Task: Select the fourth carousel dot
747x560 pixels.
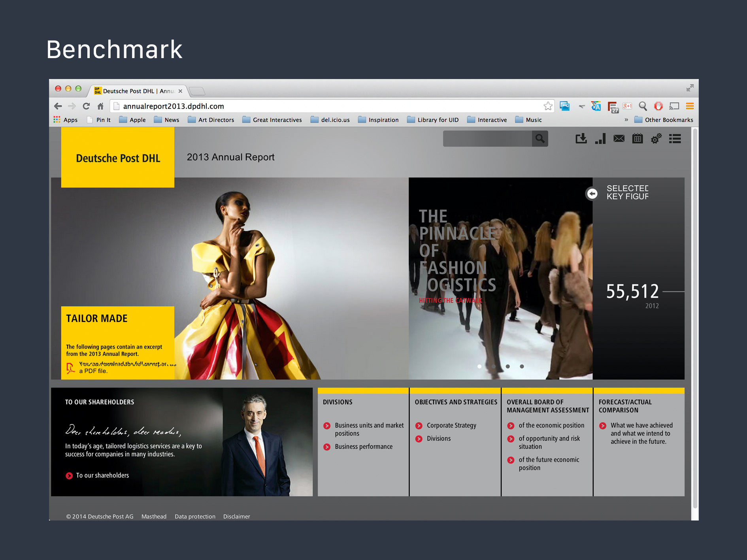Action: pos(522,366)
